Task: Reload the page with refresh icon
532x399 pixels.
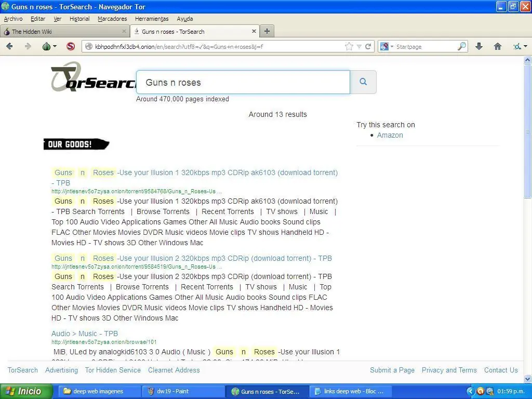Action: 368,46
